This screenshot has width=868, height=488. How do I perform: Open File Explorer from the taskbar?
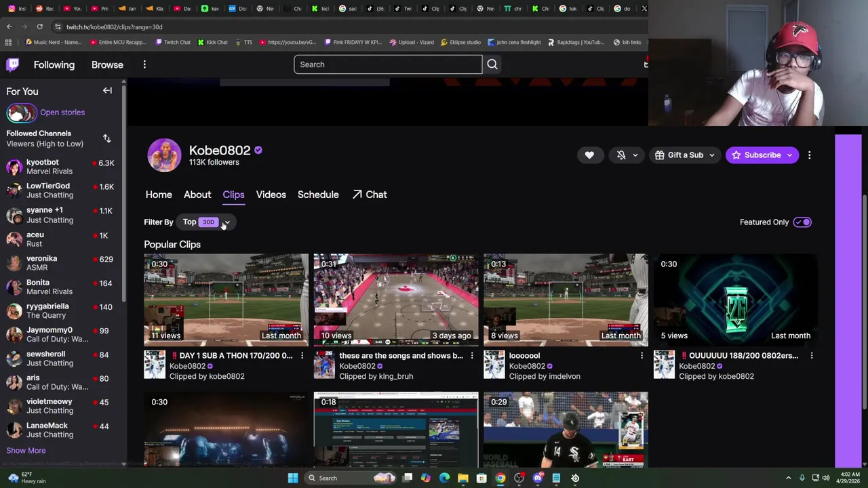click(x=463, y=478)
